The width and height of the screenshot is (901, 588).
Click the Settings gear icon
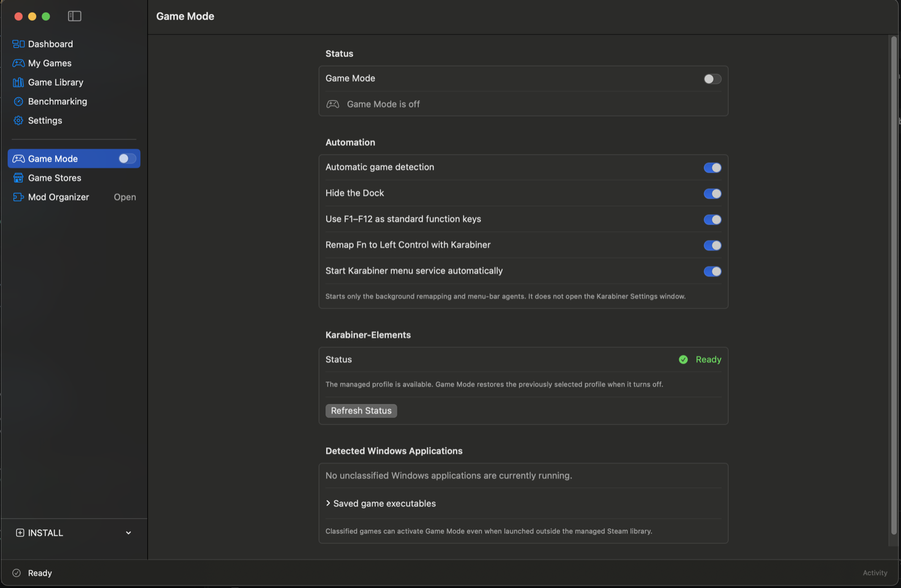click(x=19, y=121)
